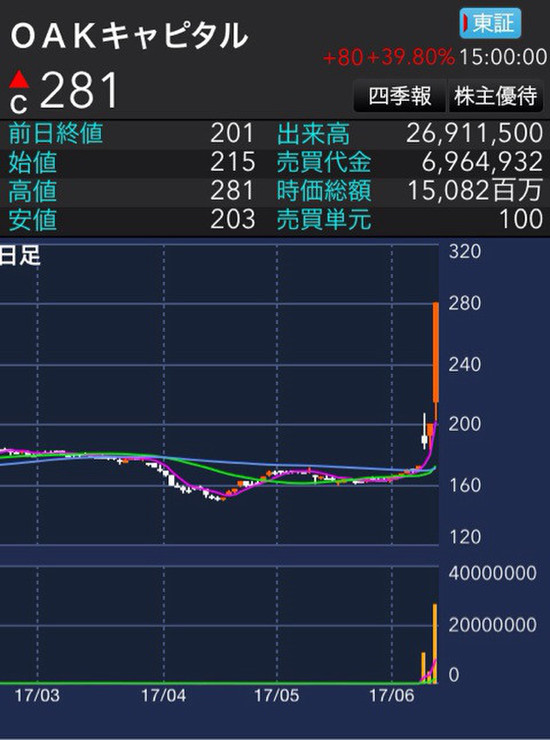Click the 出来高 volume value 26,911,500
The image size is (550, 740).
474,134
